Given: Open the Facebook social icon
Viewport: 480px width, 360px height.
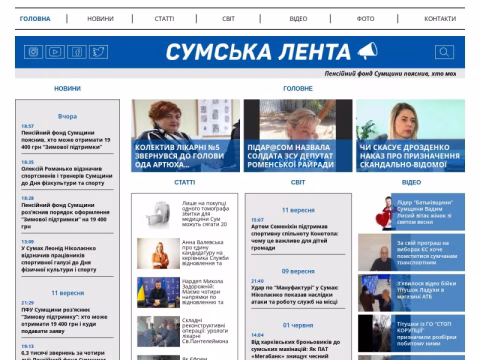Looking at the screenshot, I should (x=77, y=52).
